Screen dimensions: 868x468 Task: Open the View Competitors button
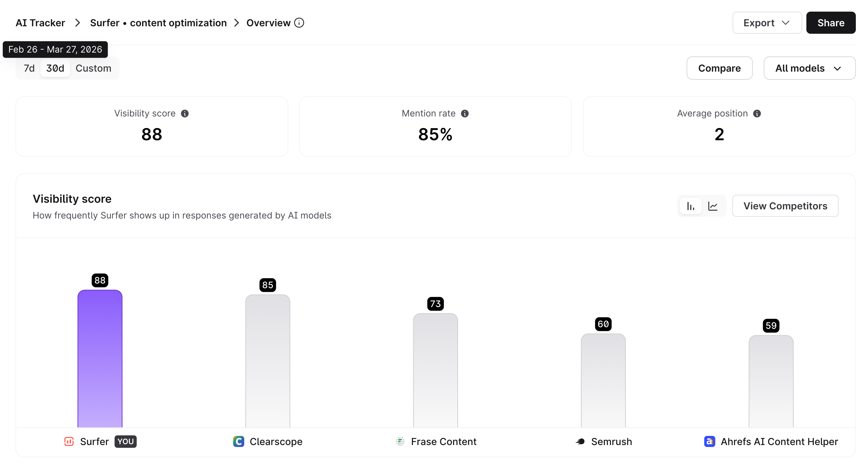click(x=785, y=206)
